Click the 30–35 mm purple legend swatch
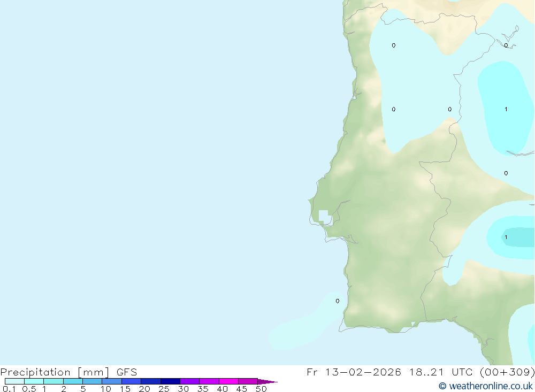Image resolution: width=535 pixels, height=392 pixels. [190, 381]
